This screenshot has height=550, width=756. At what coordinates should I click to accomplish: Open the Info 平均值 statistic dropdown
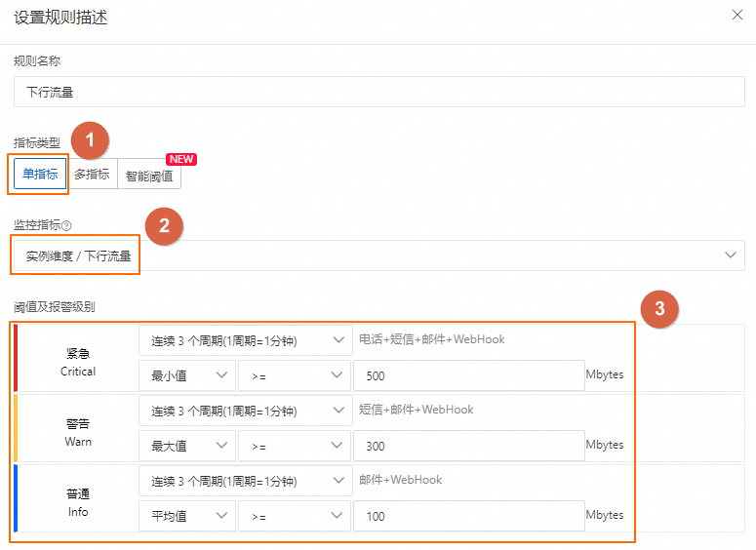[187, 516]
